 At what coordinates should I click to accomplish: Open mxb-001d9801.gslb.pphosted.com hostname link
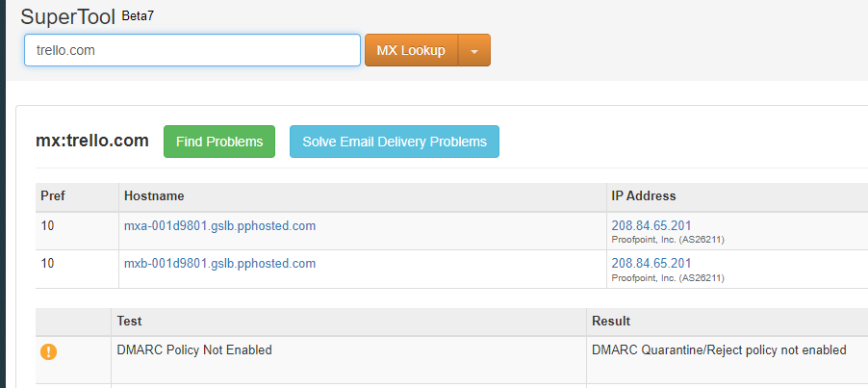(219, 264)
